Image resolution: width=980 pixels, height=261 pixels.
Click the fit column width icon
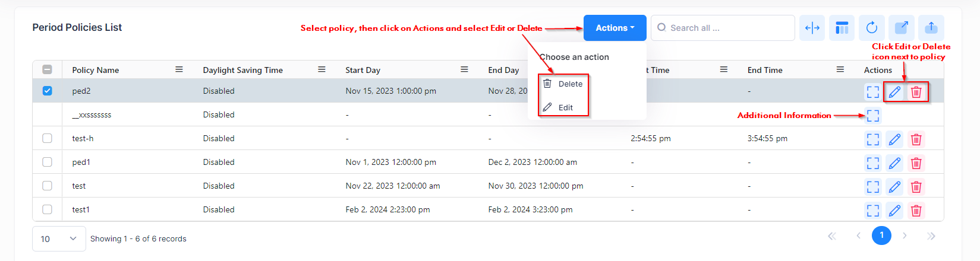point(812,28)
